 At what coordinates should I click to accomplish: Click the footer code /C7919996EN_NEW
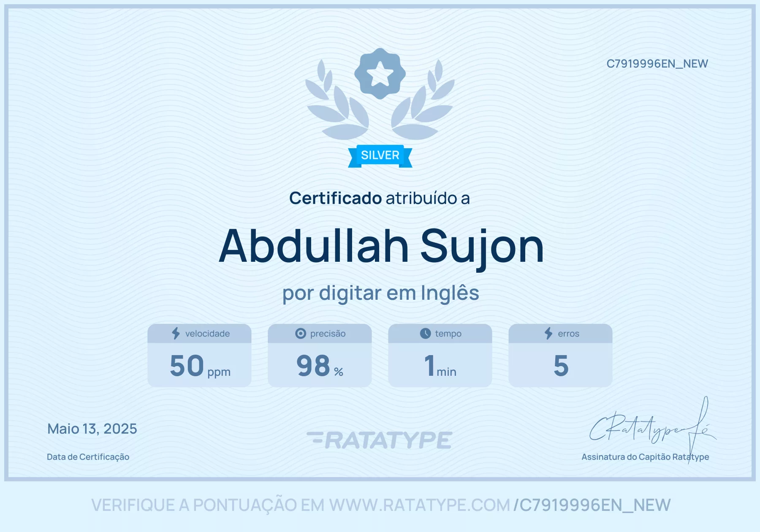(592, 505)
